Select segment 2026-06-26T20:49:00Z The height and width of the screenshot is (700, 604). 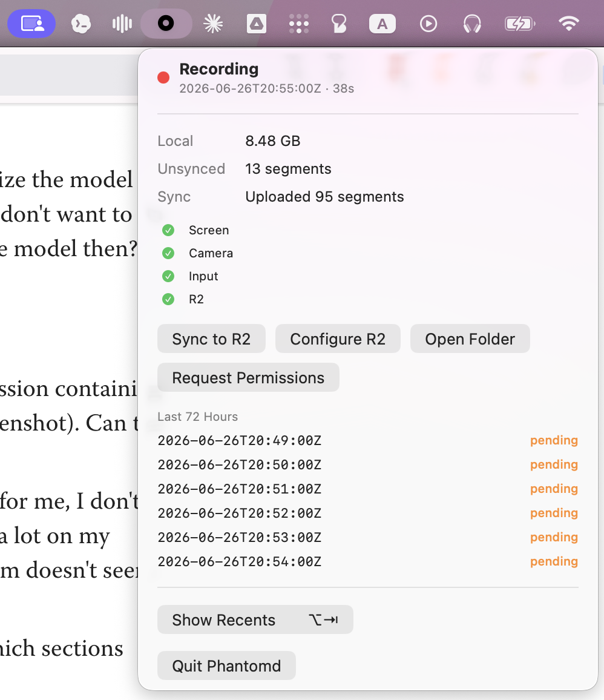(240, 441)
